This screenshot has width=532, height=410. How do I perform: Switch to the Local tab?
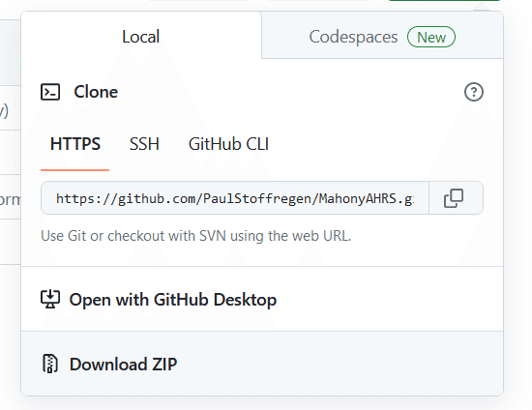(x=141, y=37)
